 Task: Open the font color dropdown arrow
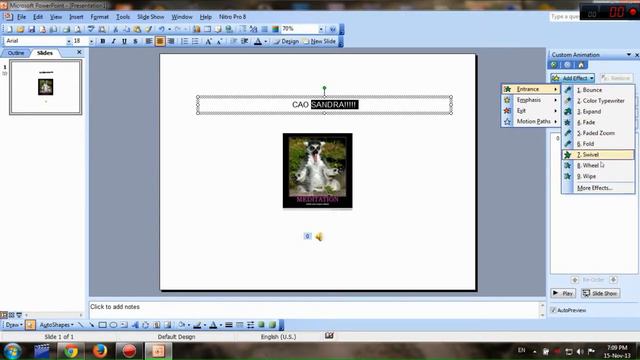[265, 41]
